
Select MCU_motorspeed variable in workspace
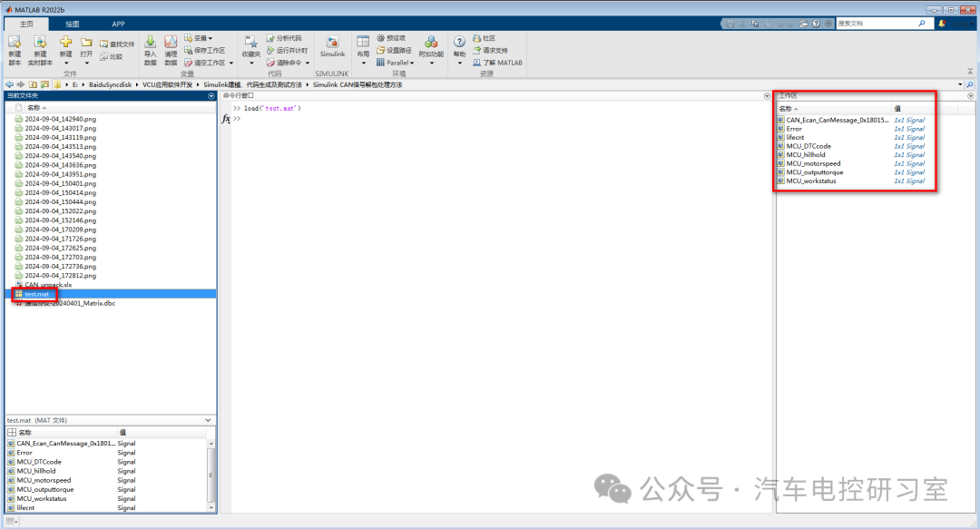tap(814, 163)
